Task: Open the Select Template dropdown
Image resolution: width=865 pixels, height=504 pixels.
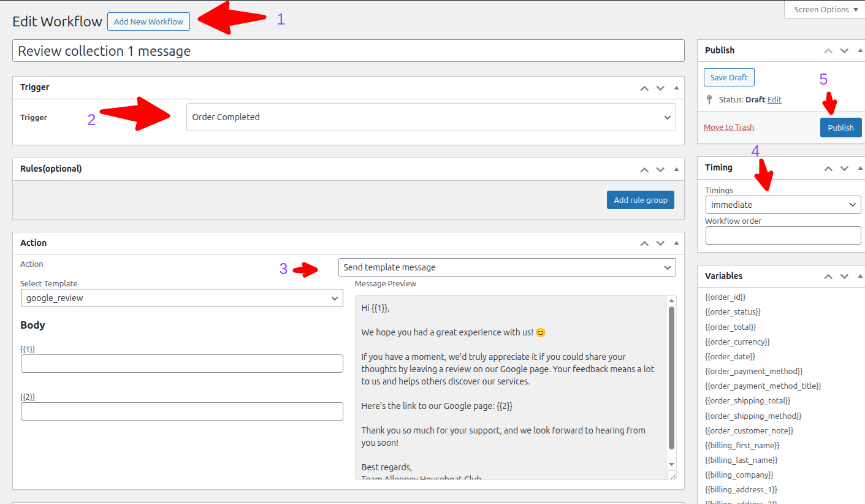Action: point(182,298)
